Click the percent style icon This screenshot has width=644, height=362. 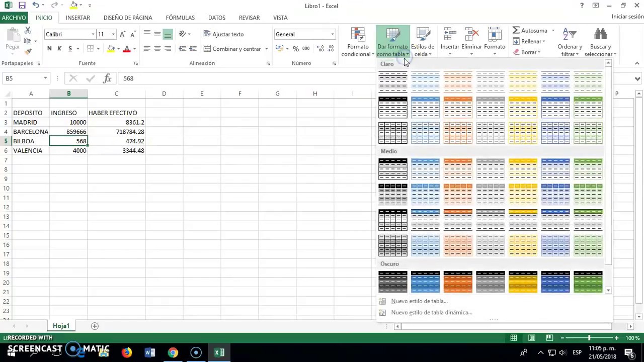pyautogui.click(x=296, y=49)
